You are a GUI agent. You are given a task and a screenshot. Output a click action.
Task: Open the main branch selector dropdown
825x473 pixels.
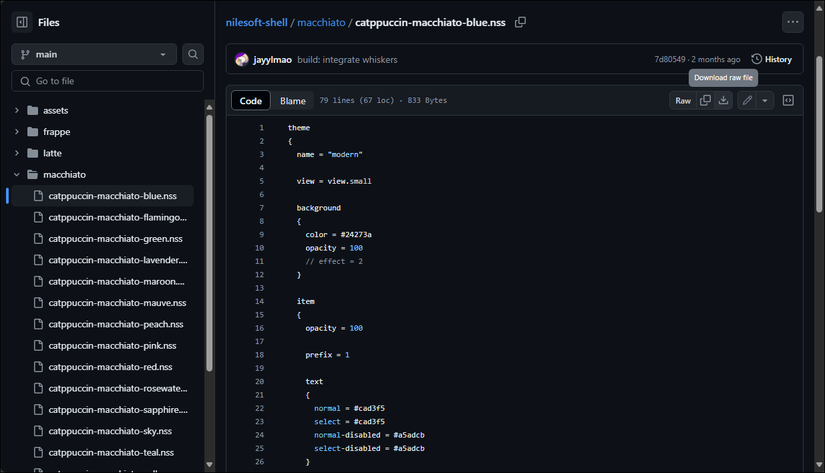[94, 54]
